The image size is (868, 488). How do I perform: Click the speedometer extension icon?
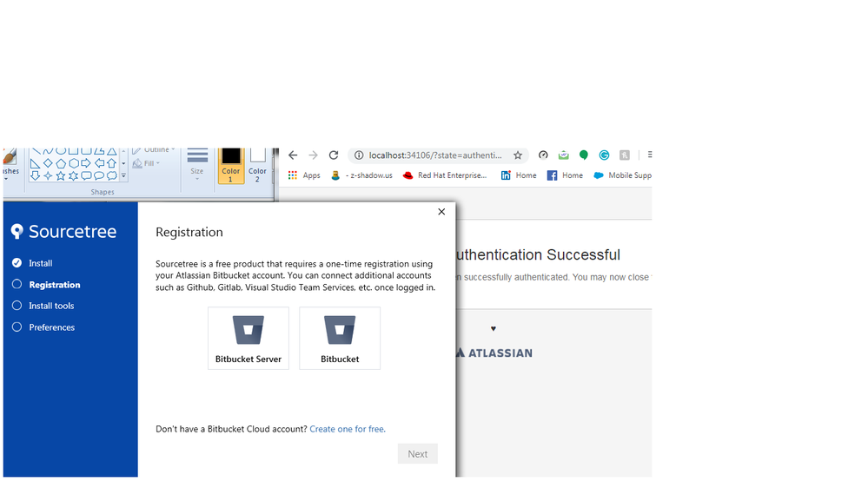[543, 155]
